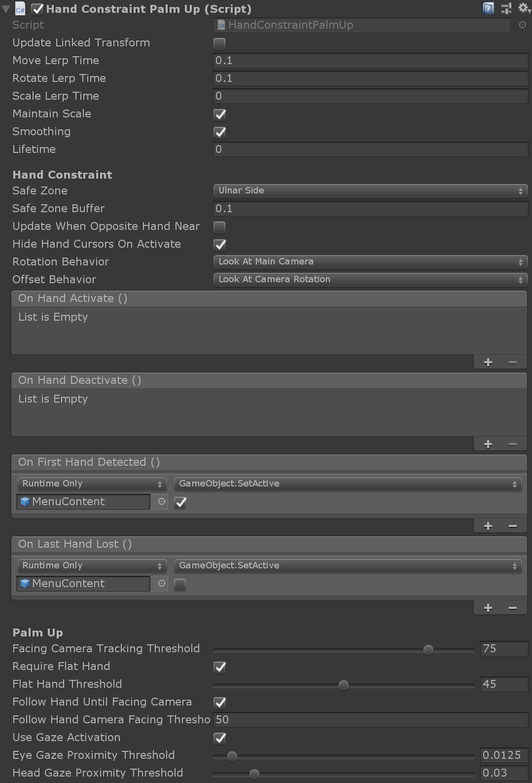Image resolution: width=532 pixels, height=783 pixels.
Task: Check SetActive value for Last Hand Lost
Action: click(180, 585)
